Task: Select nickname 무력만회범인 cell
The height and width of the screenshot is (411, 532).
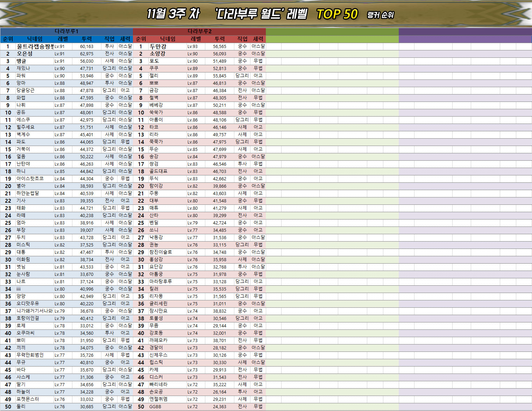Action: [x=30, y=355]
